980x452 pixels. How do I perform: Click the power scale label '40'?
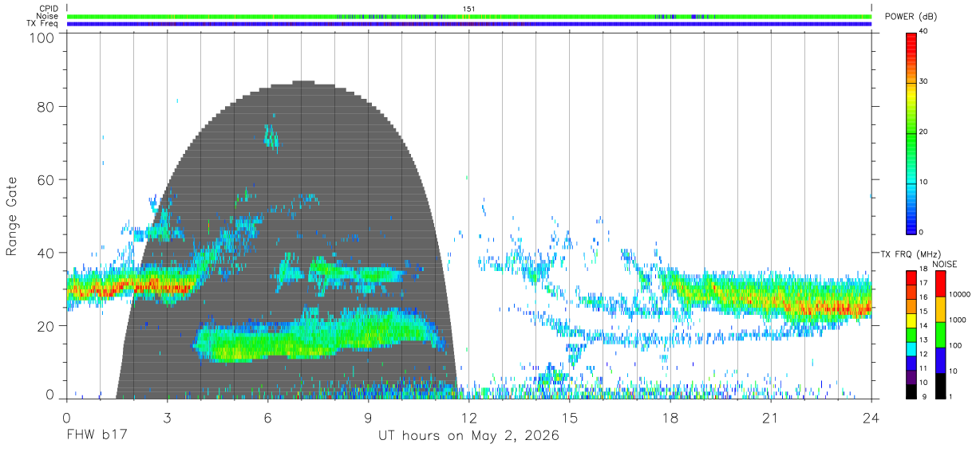924,32
